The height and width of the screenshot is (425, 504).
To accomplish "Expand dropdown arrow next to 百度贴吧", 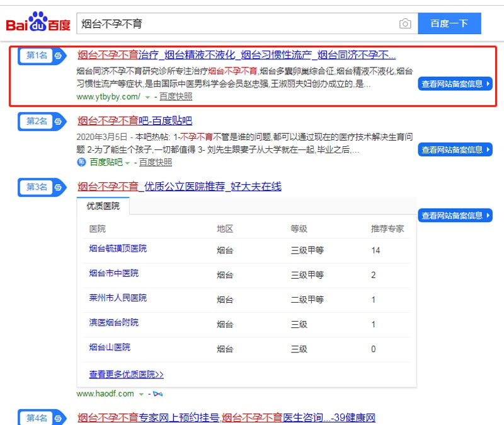I will point(127,163).
